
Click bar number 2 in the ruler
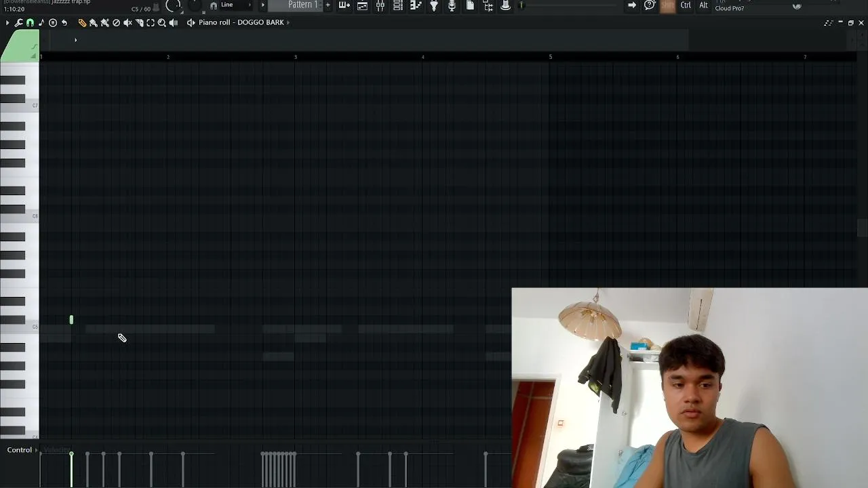(x=168, y=57)
